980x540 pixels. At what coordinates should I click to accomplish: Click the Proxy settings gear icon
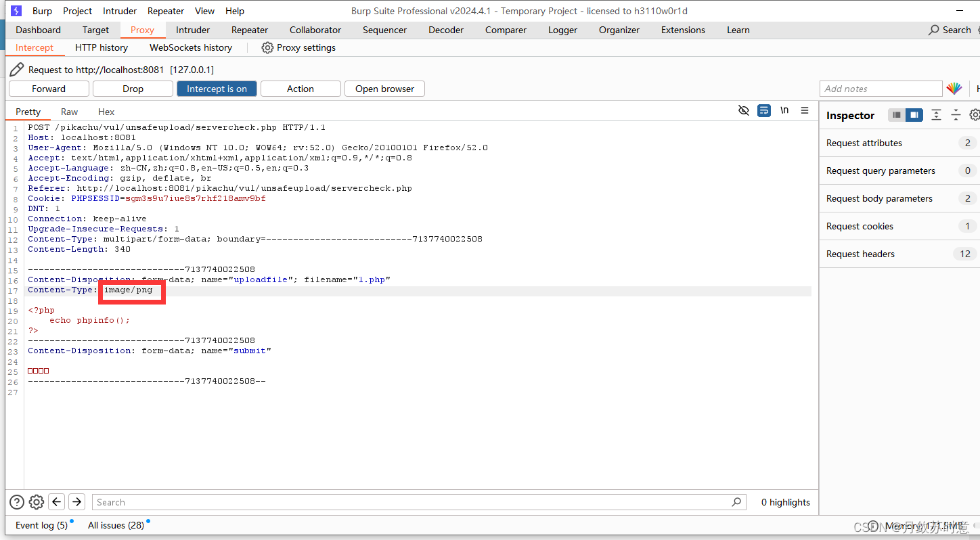pyautogui.click(x=267, y=47)
